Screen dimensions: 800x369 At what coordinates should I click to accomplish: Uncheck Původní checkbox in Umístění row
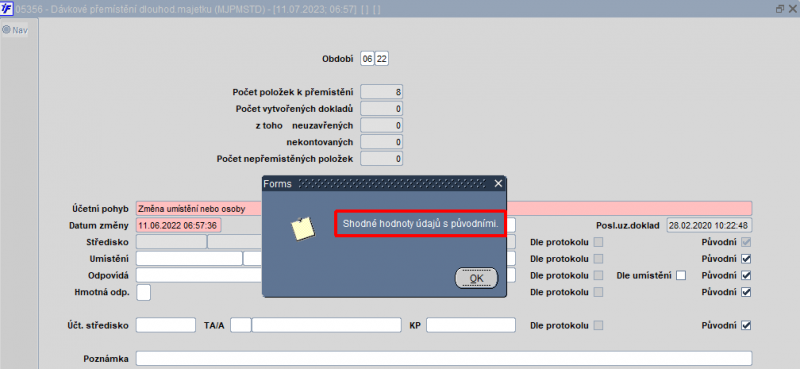746,259
